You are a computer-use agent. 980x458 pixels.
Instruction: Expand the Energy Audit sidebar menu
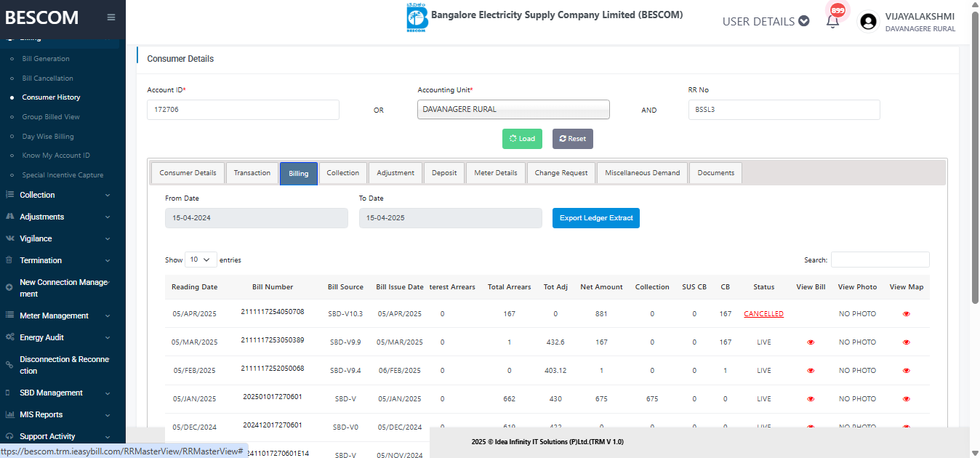(x=59, y=337)
